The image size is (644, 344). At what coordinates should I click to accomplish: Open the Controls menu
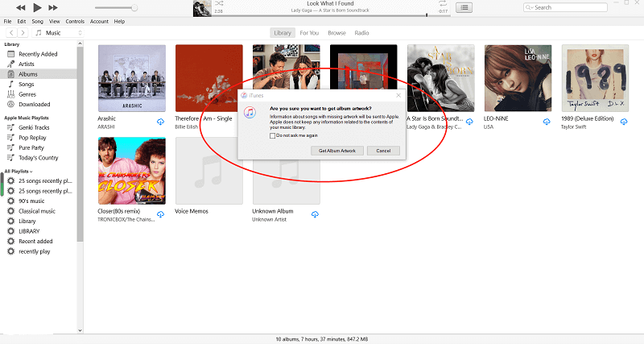(75, 22)
